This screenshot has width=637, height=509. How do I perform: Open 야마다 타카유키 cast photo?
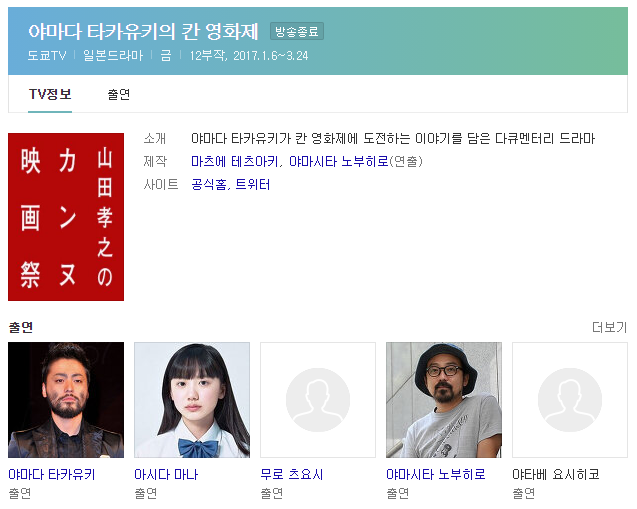tap(66, 400)
